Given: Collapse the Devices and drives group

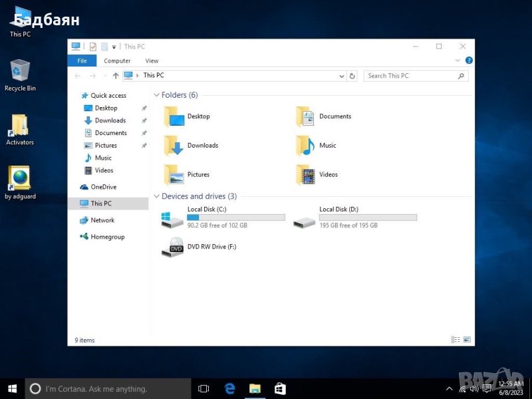Looking at the screenshot, I should pyautogui.click(x=157, y=196).
